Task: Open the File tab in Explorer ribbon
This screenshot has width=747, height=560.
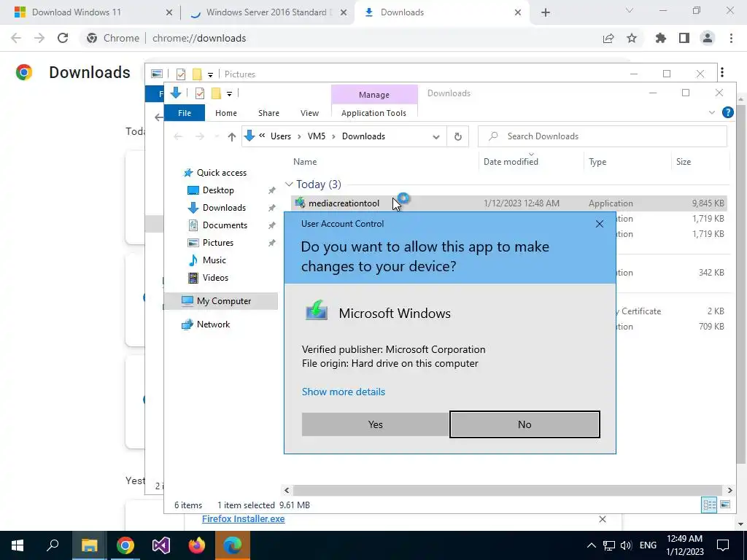Action: [185, 113]
